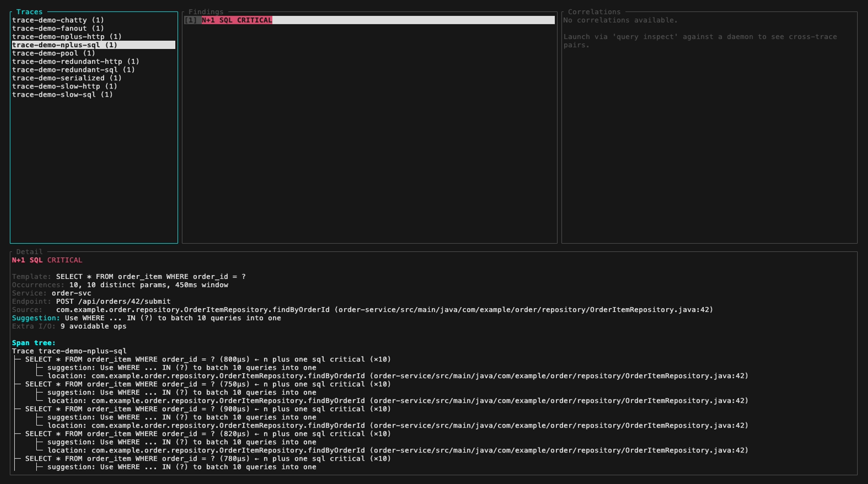Viewport: 868px width, 484px height.
Task: Select trace-demo-chatty (1) in Traces list
Action: click(x=58, y=20)
